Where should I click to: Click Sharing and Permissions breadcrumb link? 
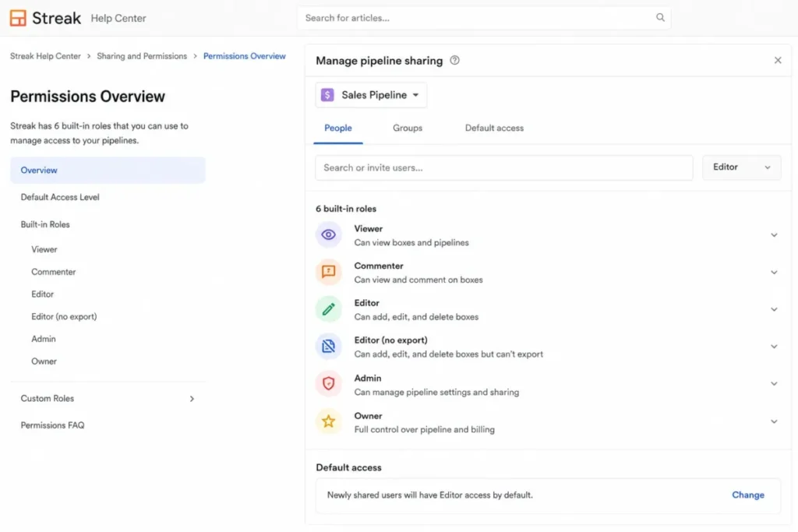[142, 56]
